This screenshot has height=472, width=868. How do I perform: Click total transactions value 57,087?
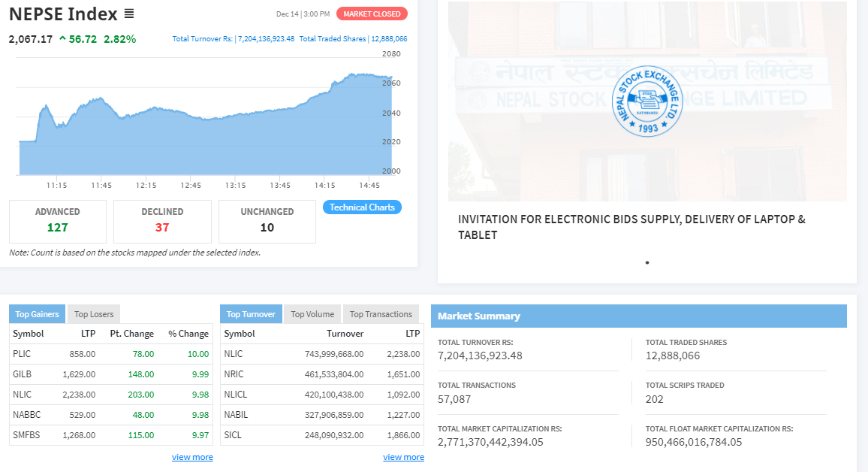pyautogui.click(x=454, y=399)
